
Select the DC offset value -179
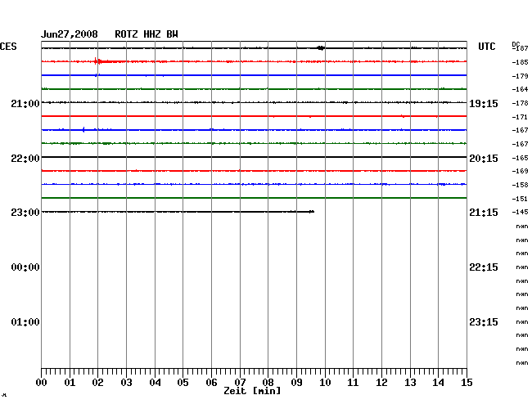(x=520, y=76)
